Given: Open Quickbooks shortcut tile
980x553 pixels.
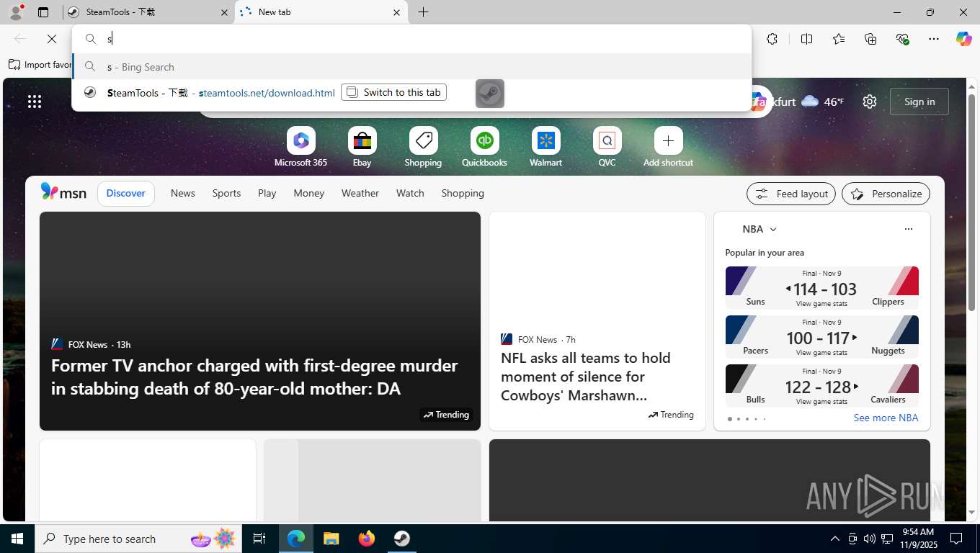Looking at the screenshot, I should 484,148.
